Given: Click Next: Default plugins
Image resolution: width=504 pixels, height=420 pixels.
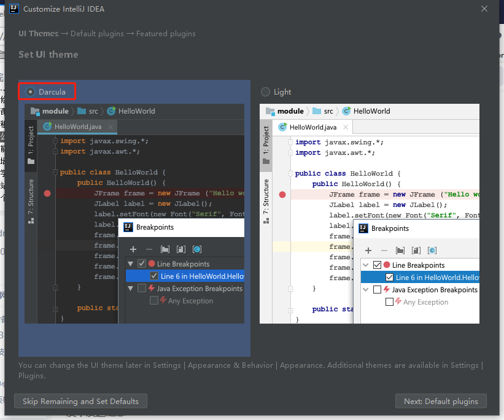Looking at the screenshot, I should point(441,401).
